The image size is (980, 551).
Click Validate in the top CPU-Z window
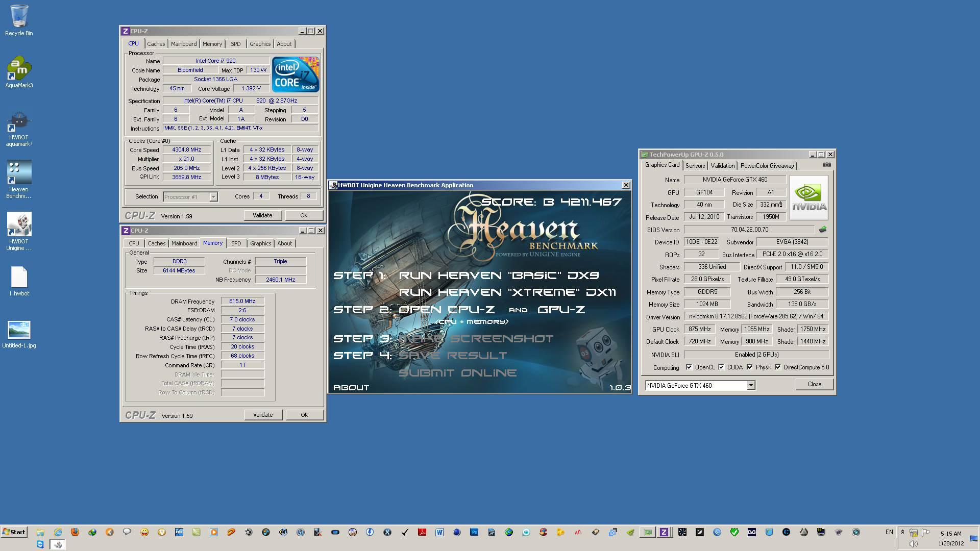pyautogui.click(x=262, y=215)
